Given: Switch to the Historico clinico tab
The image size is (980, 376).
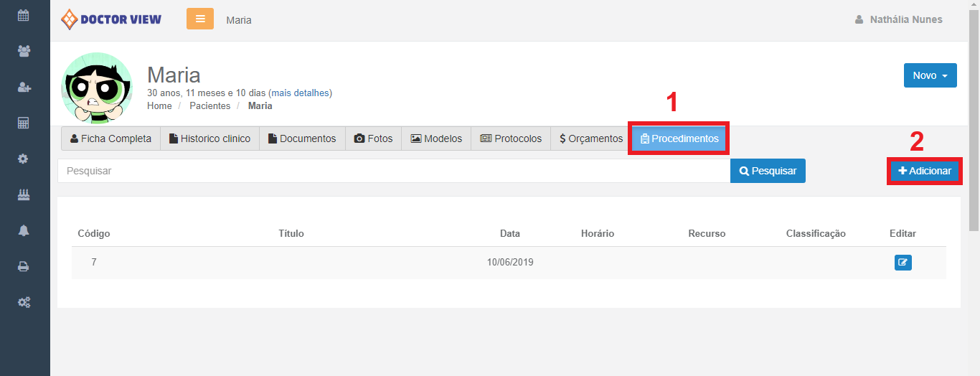Looking at the screenshot, I should [x=209, y=138].
